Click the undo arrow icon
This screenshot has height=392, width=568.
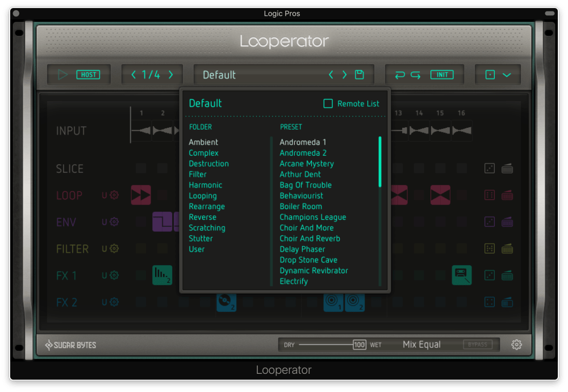pos(400,74)
